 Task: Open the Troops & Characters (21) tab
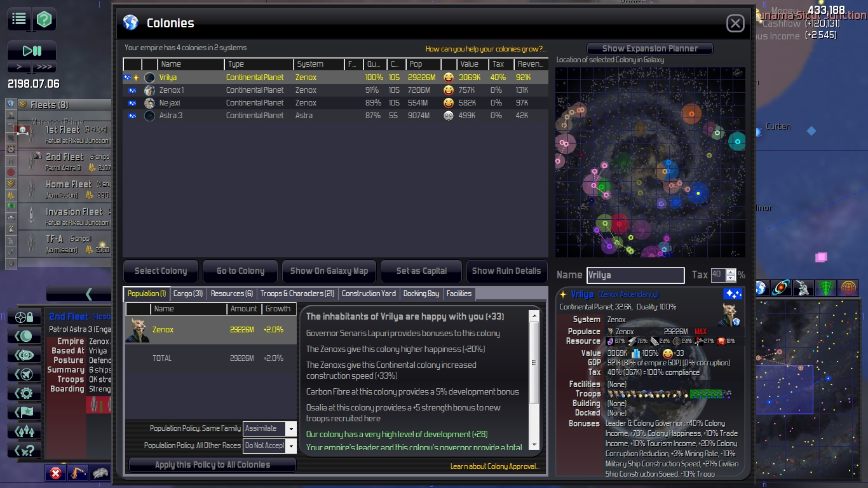point(297,294)
